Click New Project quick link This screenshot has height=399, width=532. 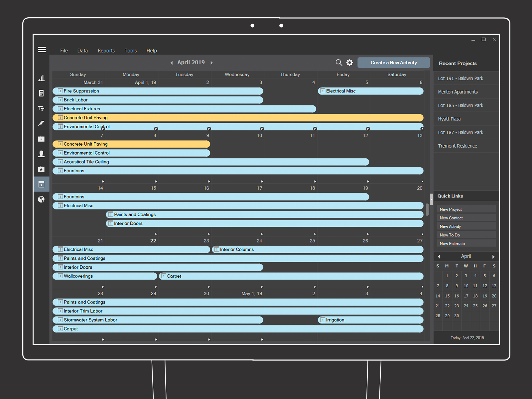[466, 209]
